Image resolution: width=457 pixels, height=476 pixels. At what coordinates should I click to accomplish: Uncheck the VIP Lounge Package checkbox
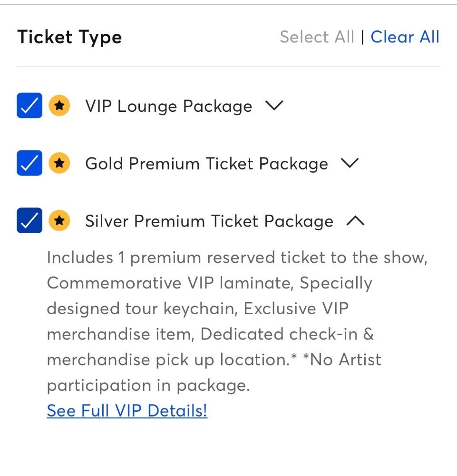[29, 106]
